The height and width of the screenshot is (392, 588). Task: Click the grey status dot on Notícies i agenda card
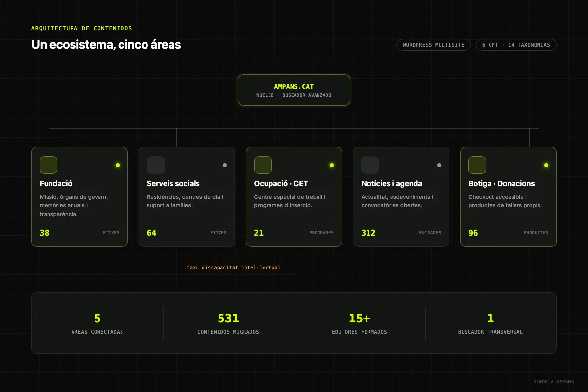pos(439,165)
